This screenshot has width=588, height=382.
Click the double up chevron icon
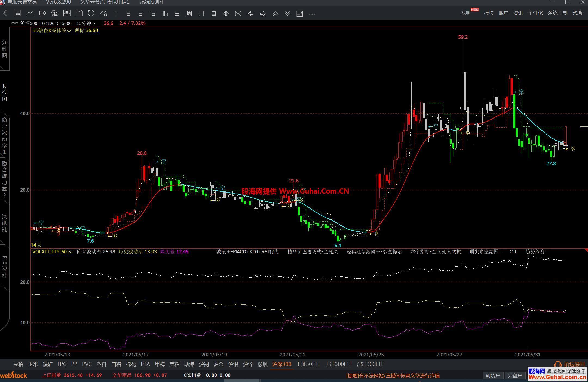(275, 14)
